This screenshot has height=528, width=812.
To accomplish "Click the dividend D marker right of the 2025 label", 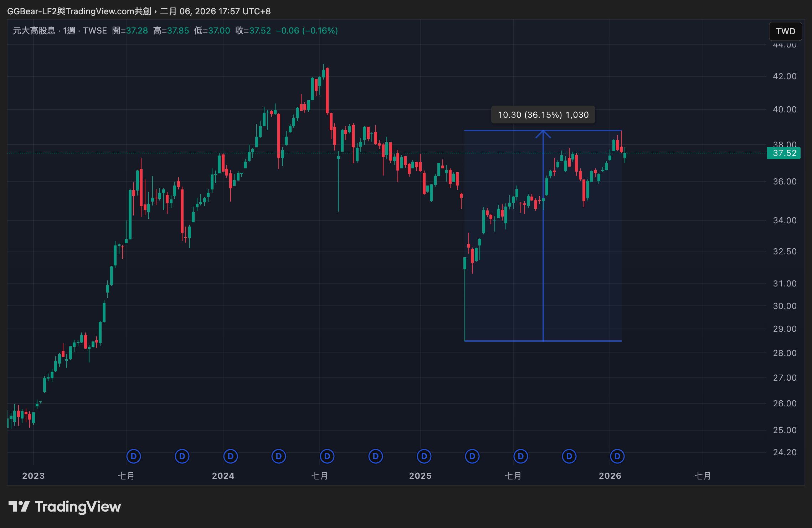I will coord(424,456).
